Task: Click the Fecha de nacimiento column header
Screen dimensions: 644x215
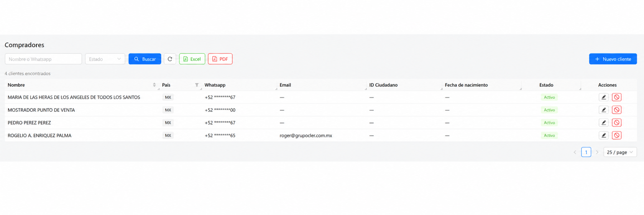Action: tap(466, 85)
